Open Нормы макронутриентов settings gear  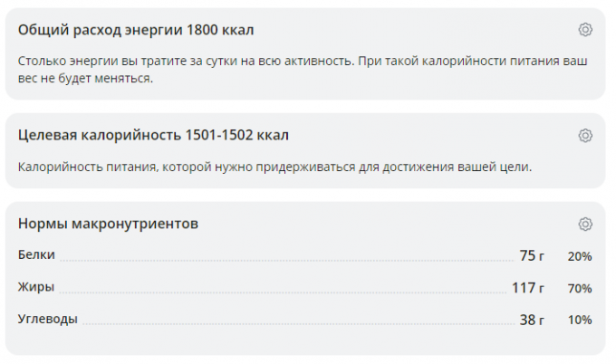tap(585, 225)
